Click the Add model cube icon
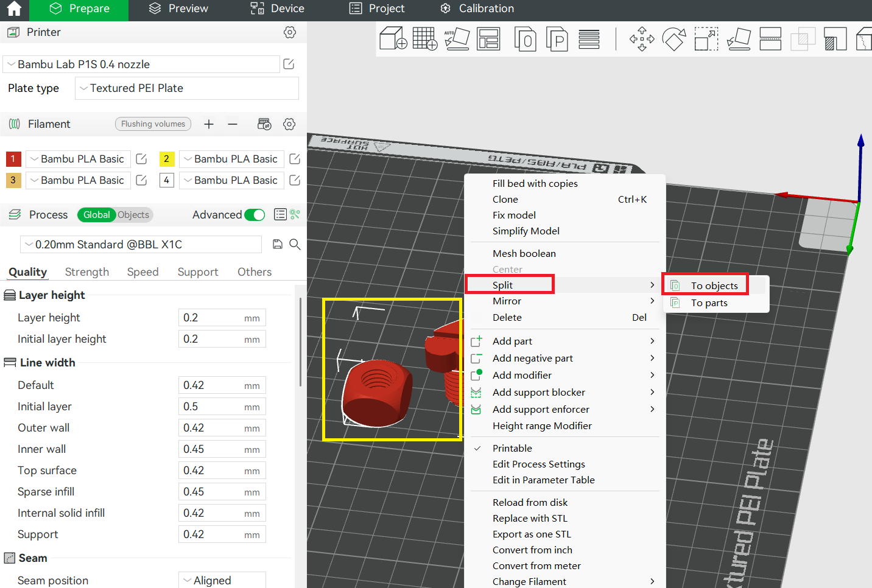Screen dimensions: 872x588 coord(393,38)
